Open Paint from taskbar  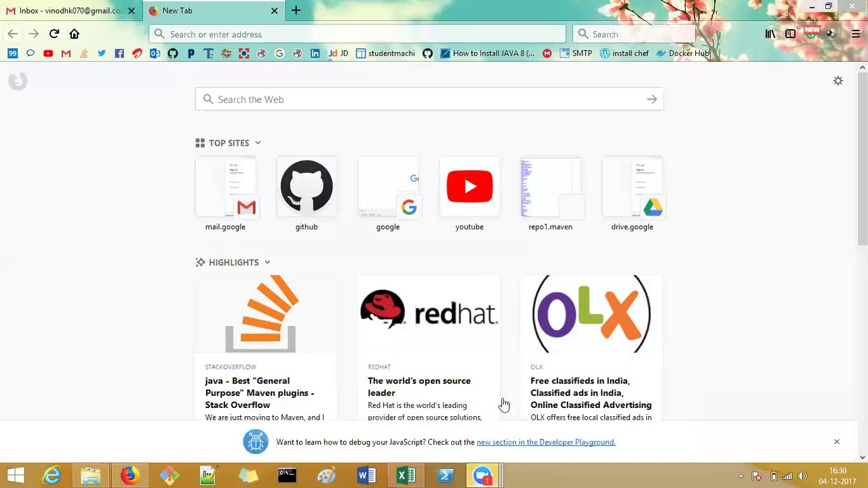click(x=326, y=476)
